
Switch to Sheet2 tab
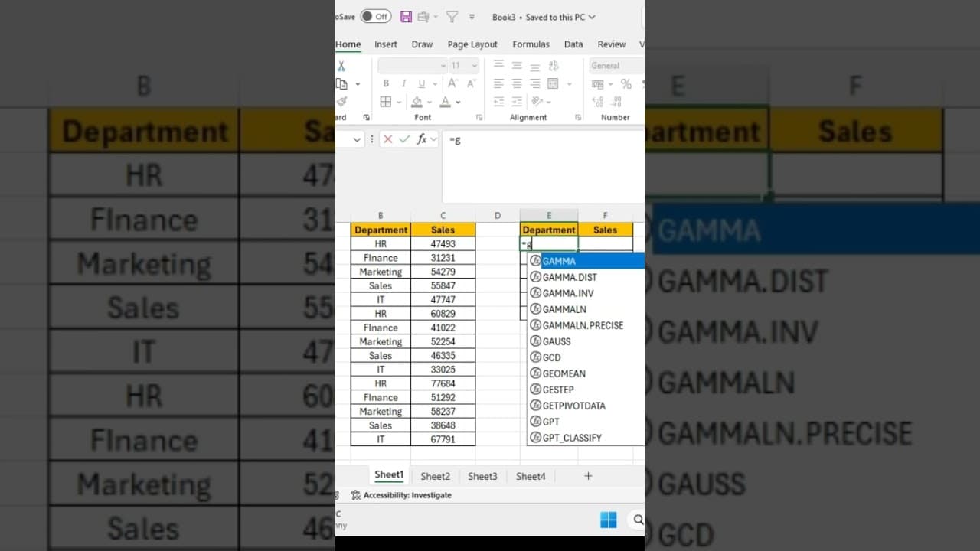[x=436, y=476]
